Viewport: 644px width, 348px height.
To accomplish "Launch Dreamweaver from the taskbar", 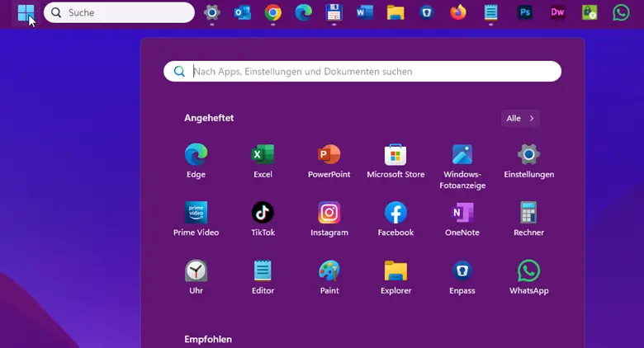I will (x=557, y=12).
